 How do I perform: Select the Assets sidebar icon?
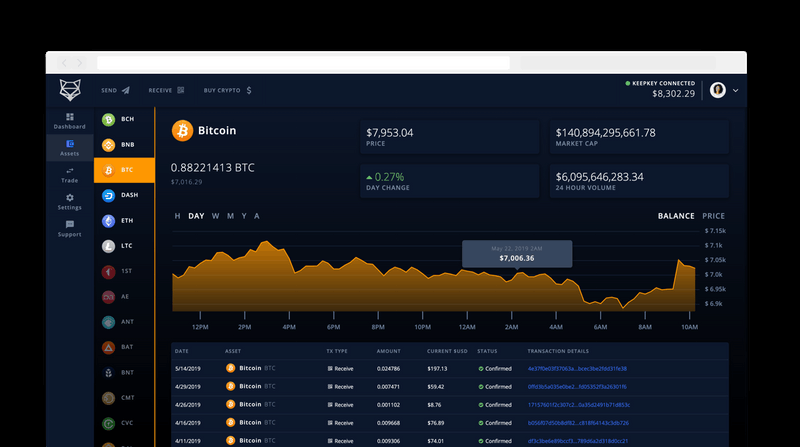tap(70, 144)
